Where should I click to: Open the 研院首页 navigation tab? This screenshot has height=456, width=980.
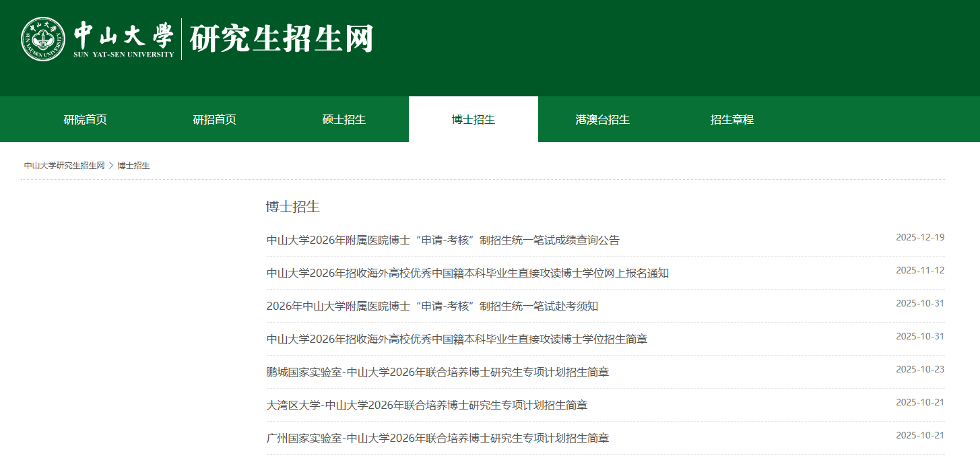click(86, 120)
